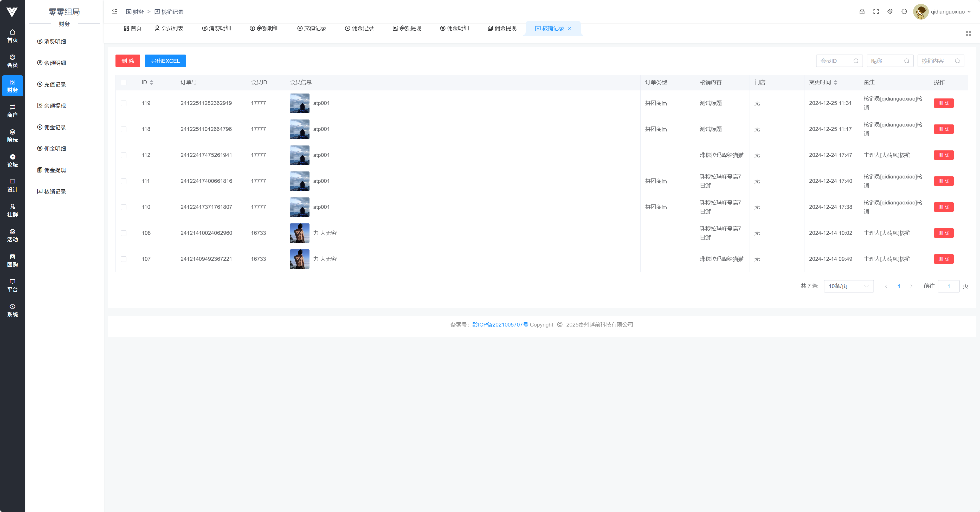The width and height of the screenshot is (980, 512).
Task: Open the 商户 section in the left sidebar
Action: [x=12, y=111]
